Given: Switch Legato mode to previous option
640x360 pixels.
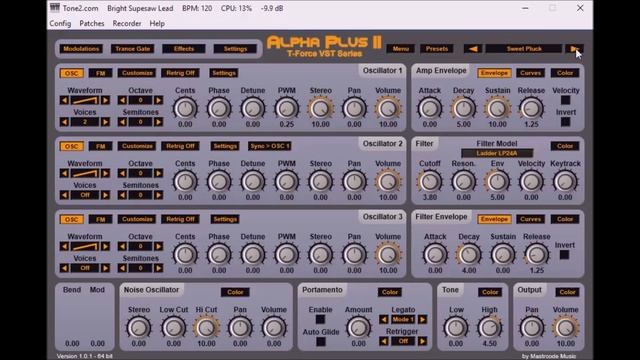Looking at the screenshot, I should tap(383, 319).
